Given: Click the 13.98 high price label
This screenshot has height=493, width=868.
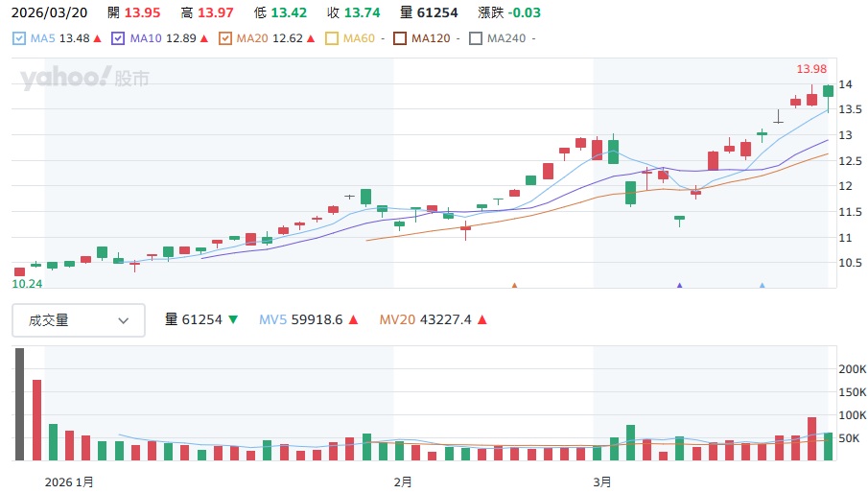Looking at the screenshot, I should [x=811, y=69].
